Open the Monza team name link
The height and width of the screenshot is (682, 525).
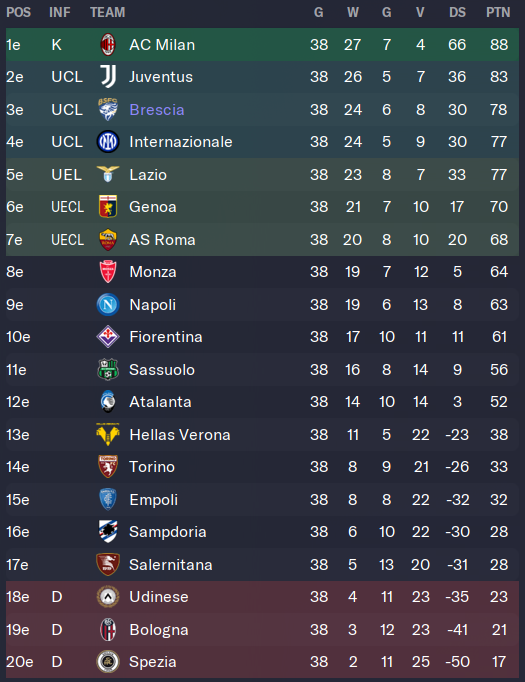(x=153, y=272)
